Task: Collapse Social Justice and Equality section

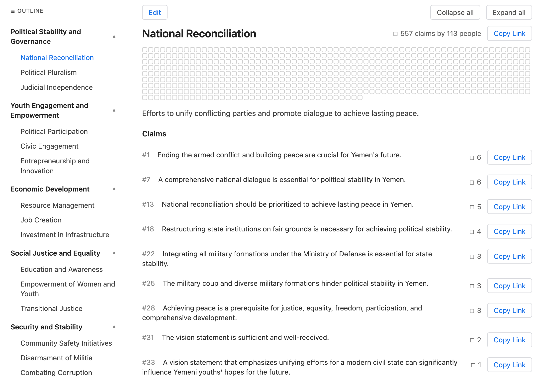Action: [114, 253]
